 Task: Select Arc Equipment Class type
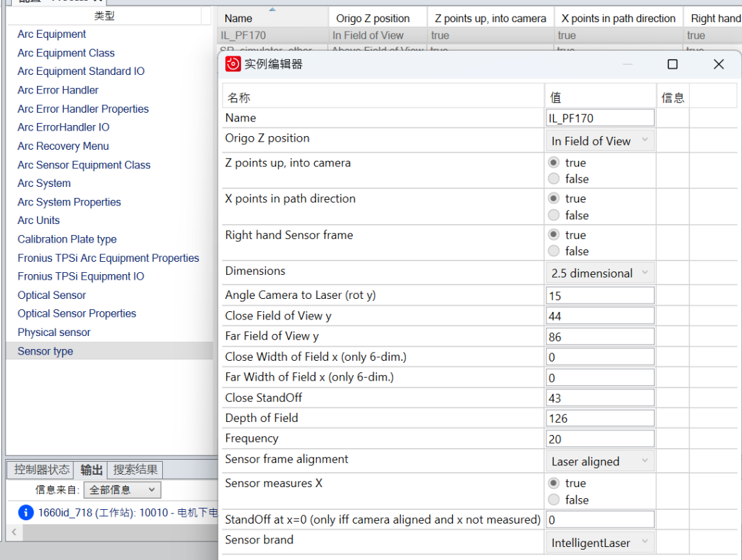[x=66, y=53]
